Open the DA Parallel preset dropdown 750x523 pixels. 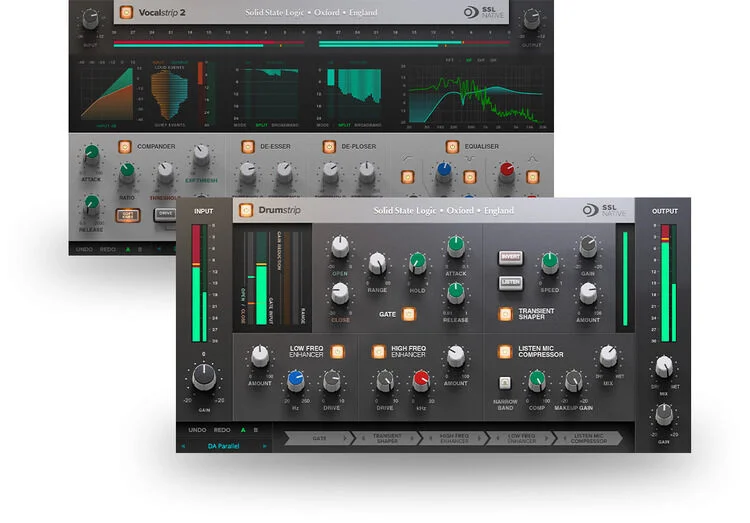click(225, 445)
